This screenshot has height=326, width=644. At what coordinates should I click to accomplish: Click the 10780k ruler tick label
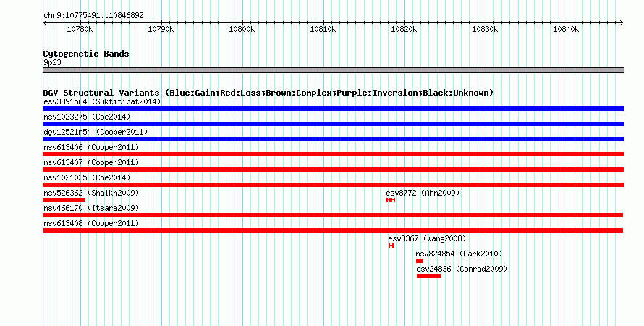(80, 29)
